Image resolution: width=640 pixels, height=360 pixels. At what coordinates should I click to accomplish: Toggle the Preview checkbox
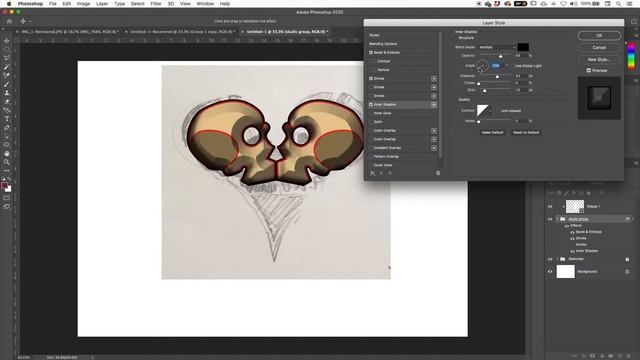589,70
